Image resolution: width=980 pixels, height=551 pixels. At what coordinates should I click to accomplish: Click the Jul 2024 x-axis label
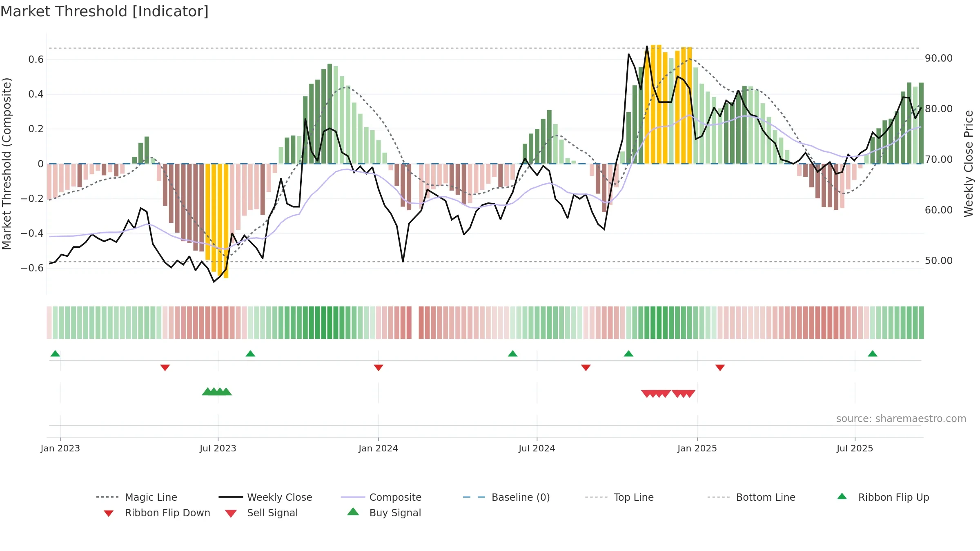tap(537, 448)
